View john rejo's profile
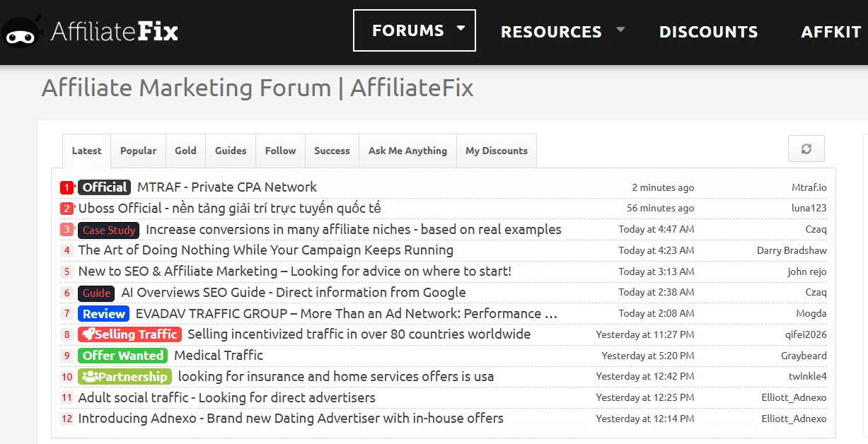The image size is (868, 444). (807, 271)
